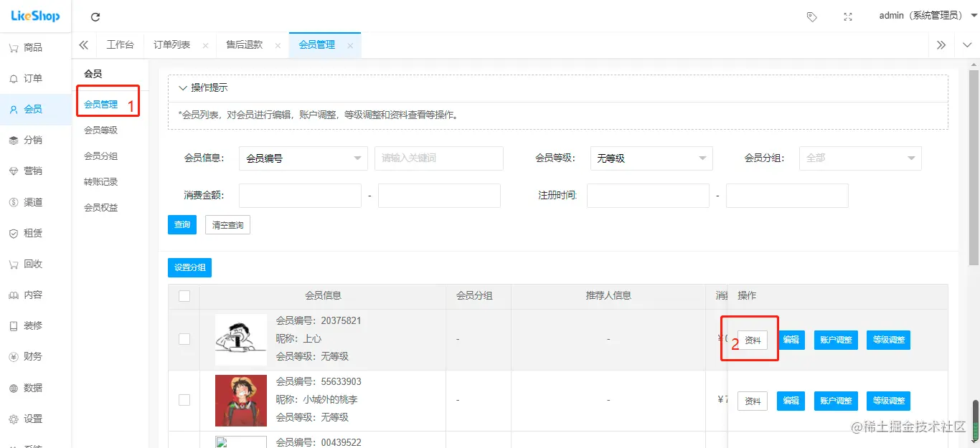Click the refresh icon in top bar

point(95,16)
